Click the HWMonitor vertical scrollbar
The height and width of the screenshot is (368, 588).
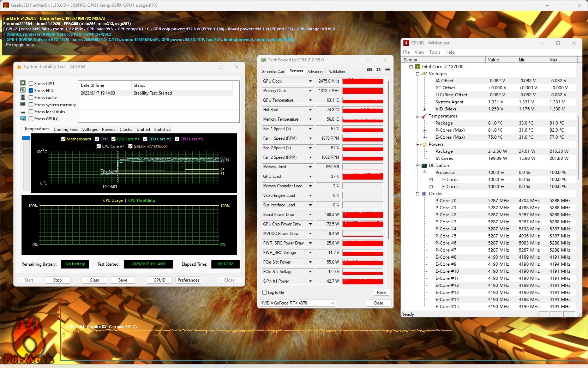tap(579, 148)
